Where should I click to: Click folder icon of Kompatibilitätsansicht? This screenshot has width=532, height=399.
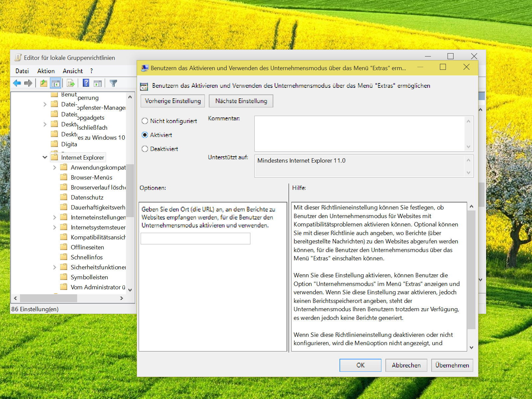click(64, 237)
